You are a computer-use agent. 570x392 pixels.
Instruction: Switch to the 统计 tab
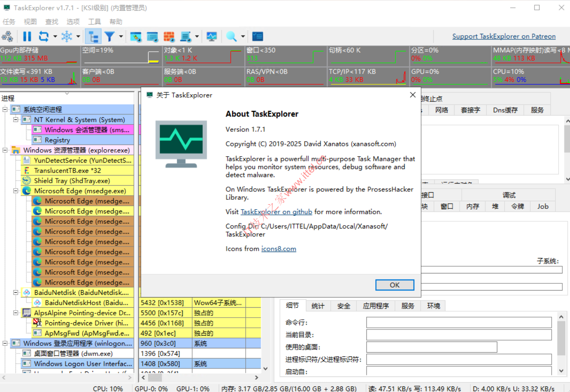pyautogui.click(x=318, y=306)
